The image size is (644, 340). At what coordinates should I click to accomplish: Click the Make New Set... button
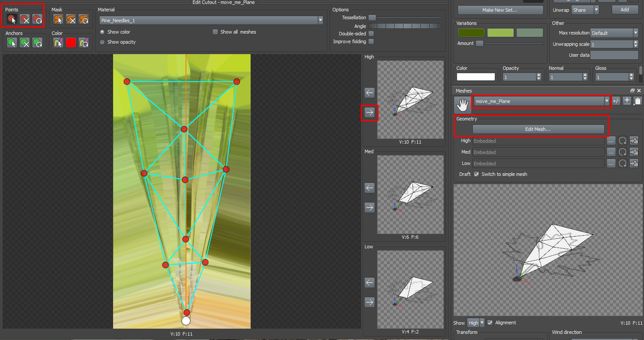pos(500,10)
